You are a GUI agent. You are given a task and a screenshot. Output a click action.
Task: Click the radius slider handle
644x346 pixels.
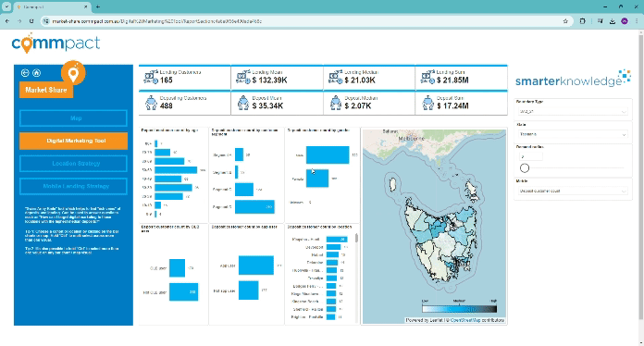[525, 167]
